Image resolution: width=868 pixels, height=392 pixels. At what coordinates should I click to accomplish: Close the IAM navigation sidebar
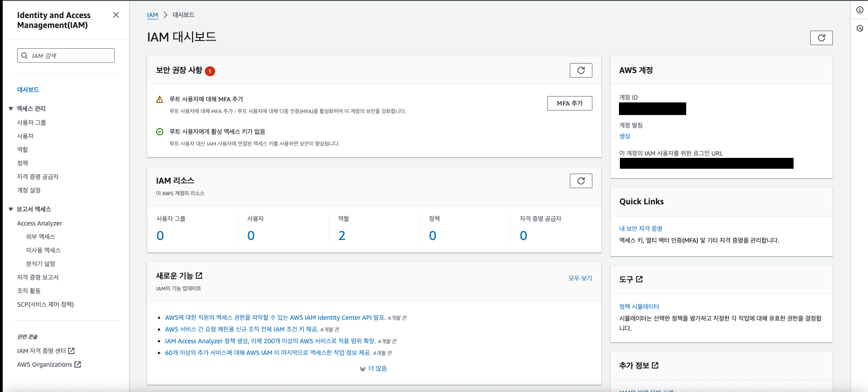coord(116,15)
